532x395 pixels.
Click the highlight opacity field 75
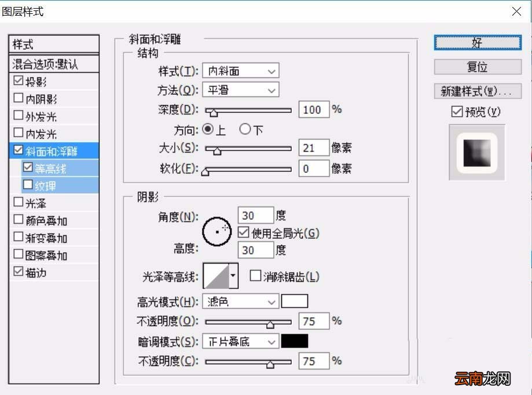coord(314,321)
